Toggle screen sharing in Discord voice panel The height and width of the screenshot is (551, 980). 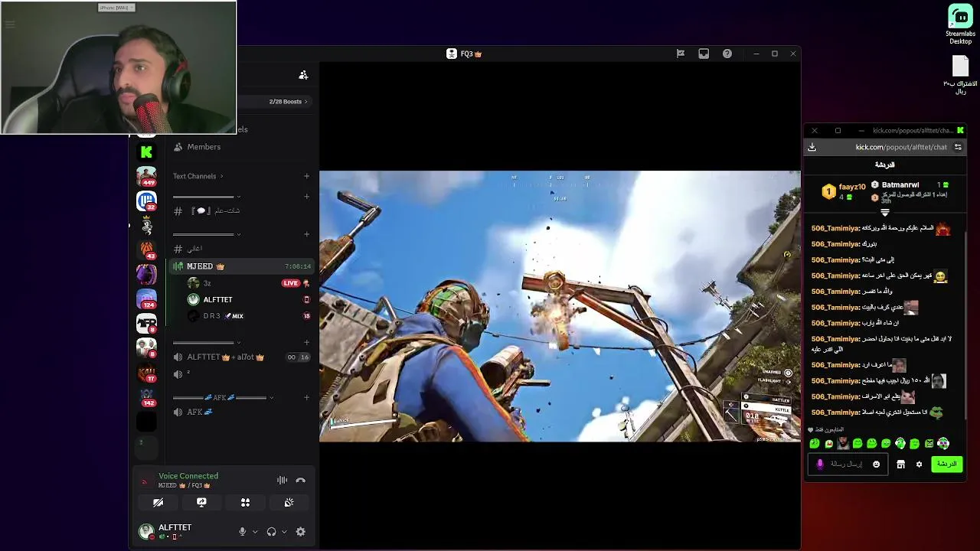[201, 503]
